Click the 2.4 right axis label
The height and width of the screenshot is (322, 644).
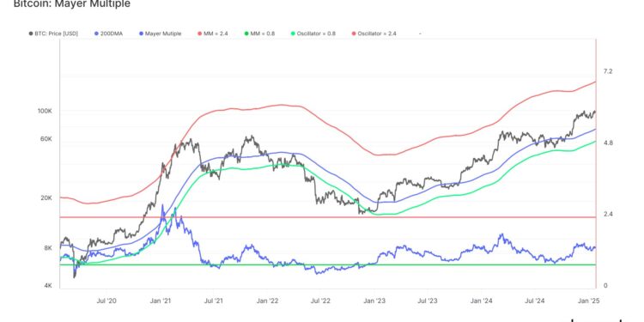pyautogui.click(x=608, y=215)
